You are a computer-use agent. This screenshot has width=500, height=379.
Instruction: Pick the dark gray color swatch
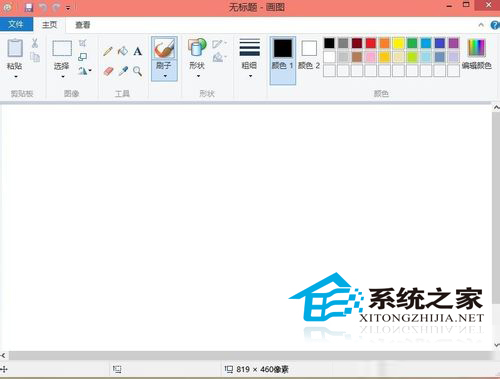pos(343,43)
